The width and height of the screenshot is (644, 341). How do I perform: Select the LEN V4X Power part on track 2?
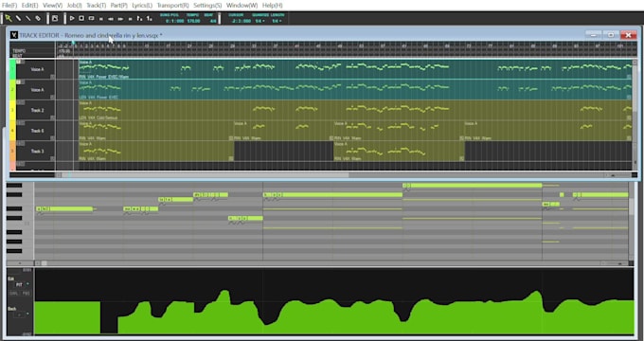coord(355,90)
